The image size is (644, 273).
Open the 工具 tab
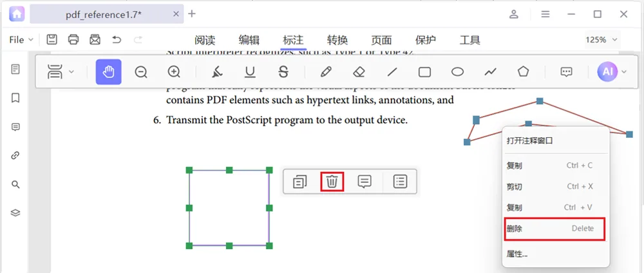click(470, 40)
